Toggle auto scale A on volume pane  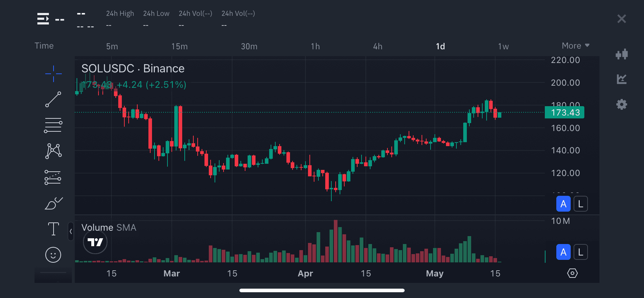pyautogui.click(x=563, y=252)
